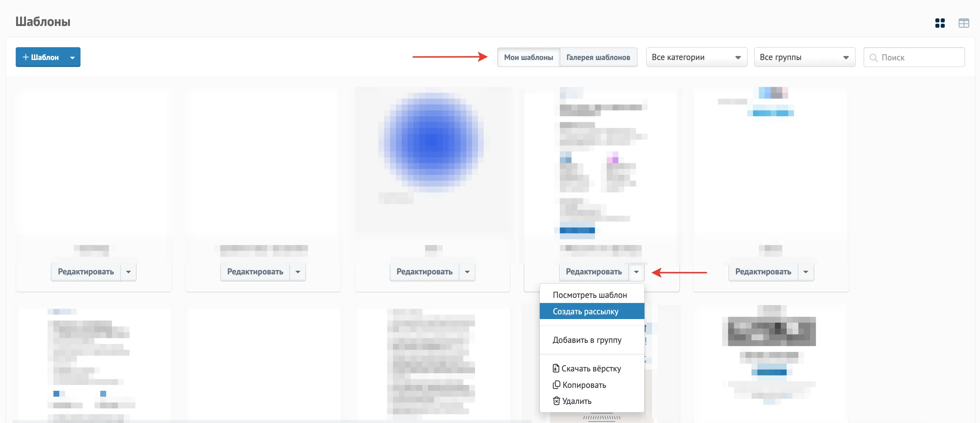Switch to Галерея шаблонов
The height and width of the screenshot is (423, 980).
[598, 57]
